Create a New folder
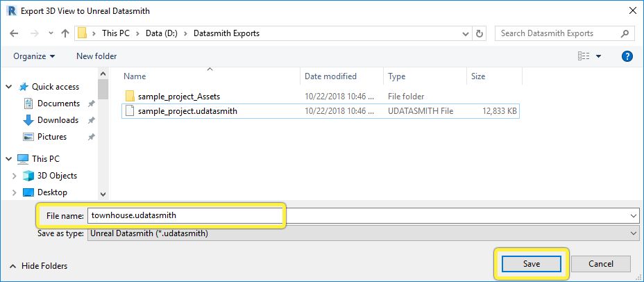 [96, 56]
